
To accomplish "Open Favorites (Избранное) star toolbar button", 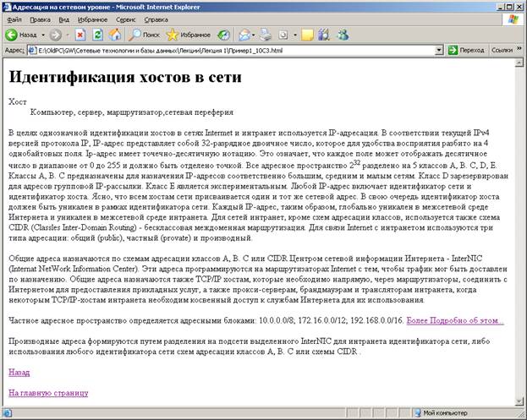I will tap(188, 35).
